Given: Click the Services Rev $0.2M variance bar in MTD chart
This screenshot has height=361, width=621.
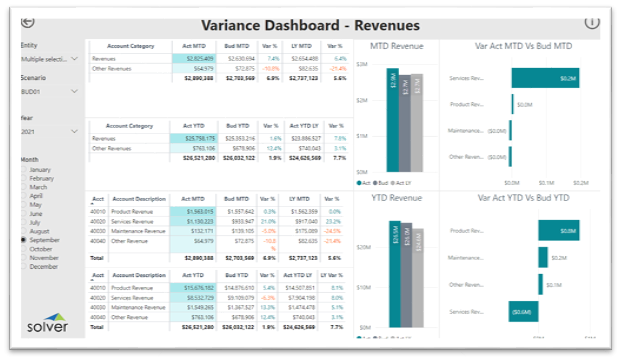Looking at the screenshot, I should pos(545,78).
